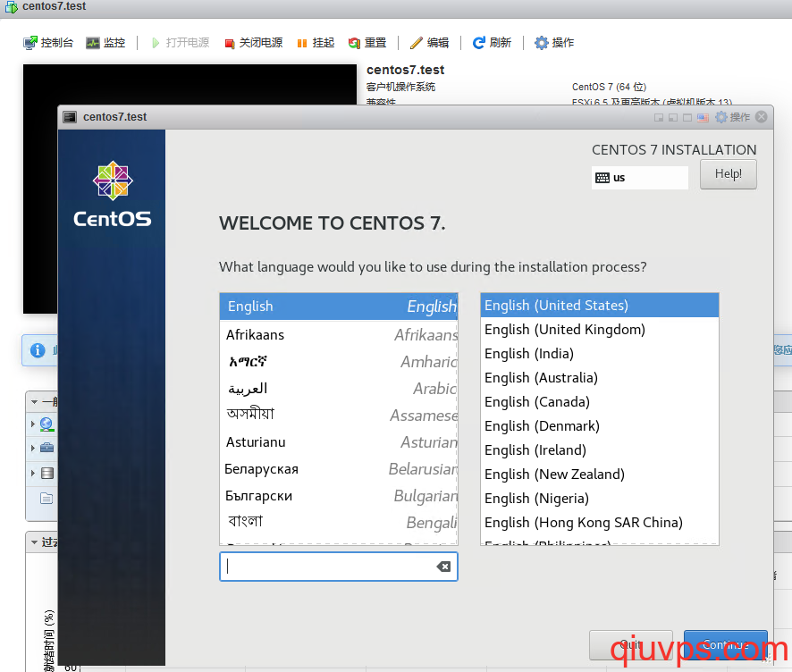Select English (United States) locale
The height and width of the screenshot is (672, 792).
point(600,306)
